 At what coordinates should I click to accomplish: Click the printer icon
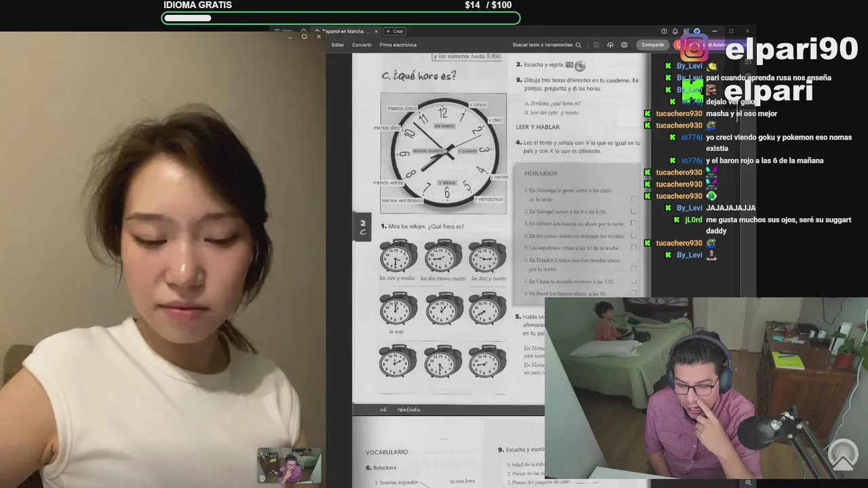[624, 45]
